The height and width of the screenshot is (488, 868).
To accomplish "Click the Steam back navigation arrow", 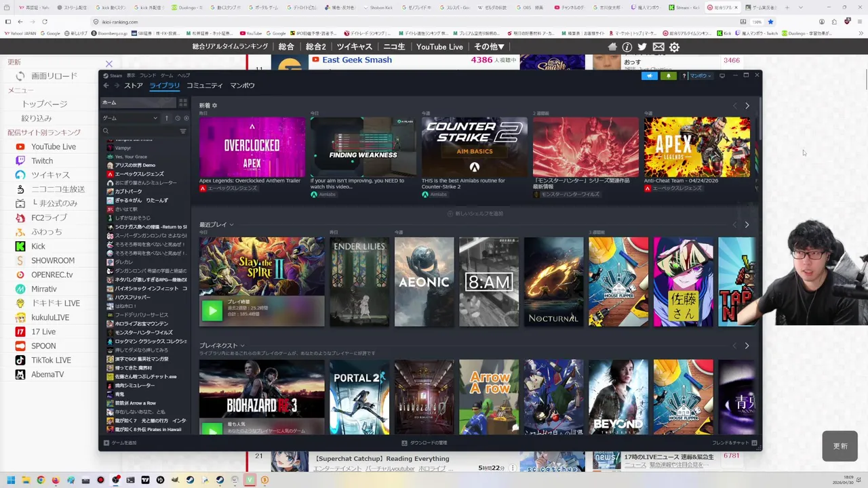I will click(x=106, y=85).
